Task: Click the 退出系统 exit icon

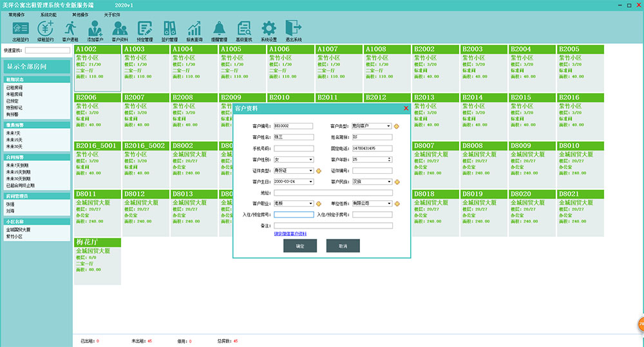Action: pyautogui.click(x=294, y=30)
